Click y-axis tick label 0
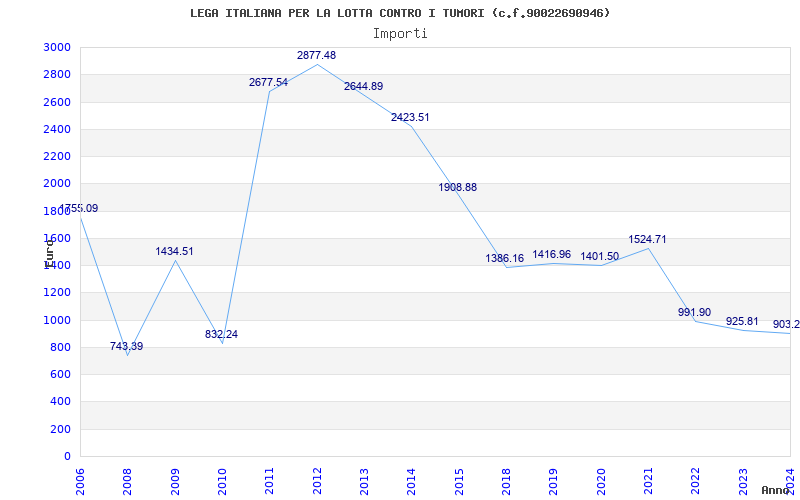This screenshot has width=800, height=500. pos(67,457)
